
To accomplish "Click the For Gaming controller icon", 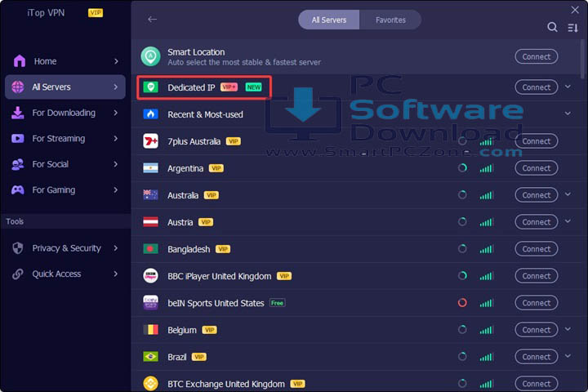I will [x=18, y=189].
